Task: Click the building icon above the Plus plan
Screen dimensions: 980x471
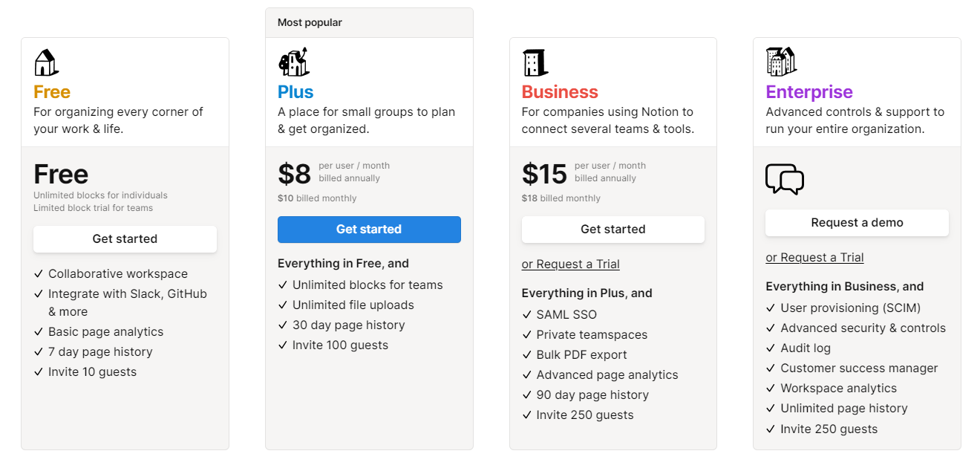Action: [294, 62]
